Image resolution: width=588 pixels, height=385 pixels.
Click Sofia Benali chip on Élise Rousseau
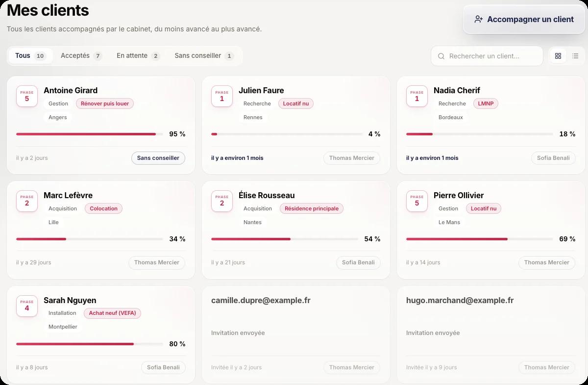click(x=358, y=262)
